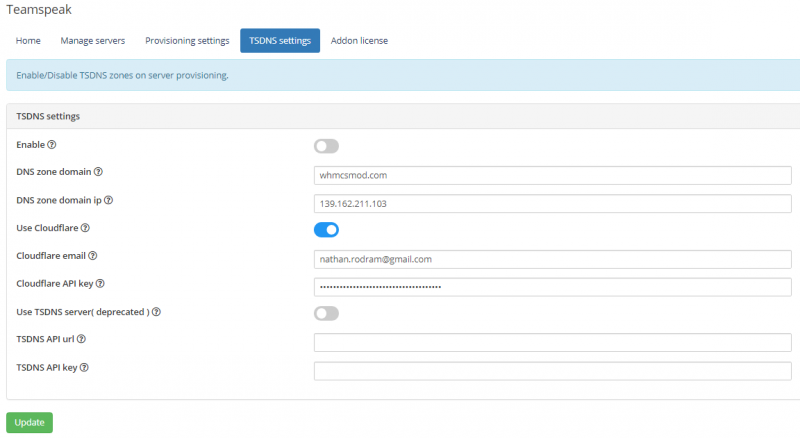Click the green Update button
The image size is (800, 438).
tap(30, 422)
